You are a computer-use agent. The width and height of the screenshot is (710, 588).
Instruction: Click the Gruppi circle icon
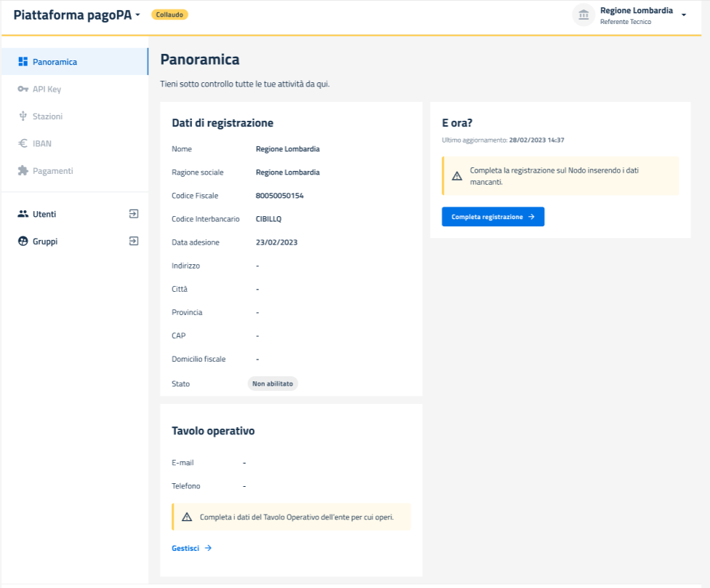(23, 242)
